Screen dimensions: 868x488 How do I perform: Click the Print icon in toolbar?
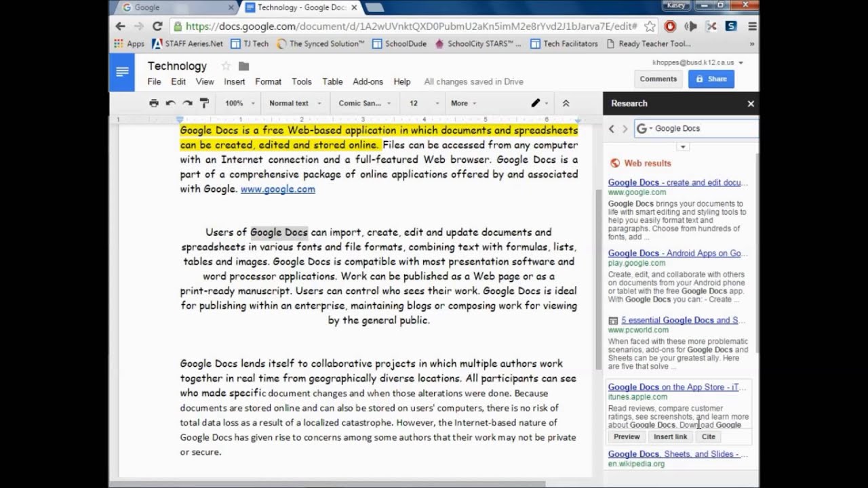click(x=154, y=103)
